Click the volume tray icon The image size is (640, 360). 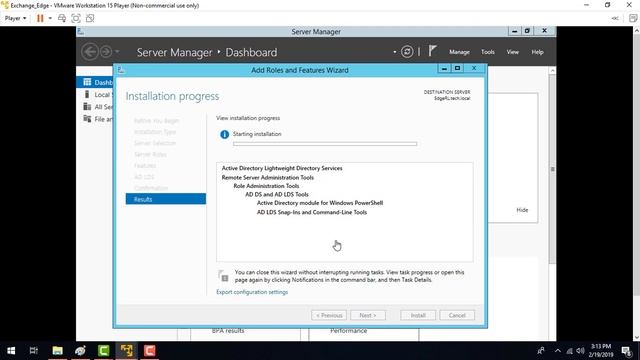[x=580, y=351]
